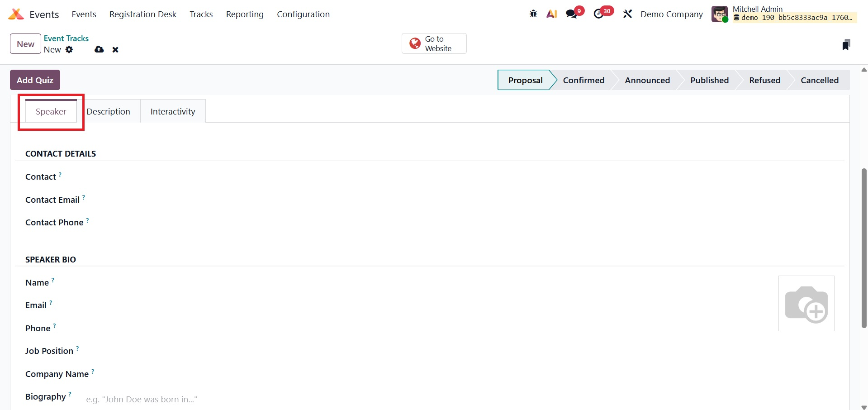Click the debug bug icon

pos(533,14)
